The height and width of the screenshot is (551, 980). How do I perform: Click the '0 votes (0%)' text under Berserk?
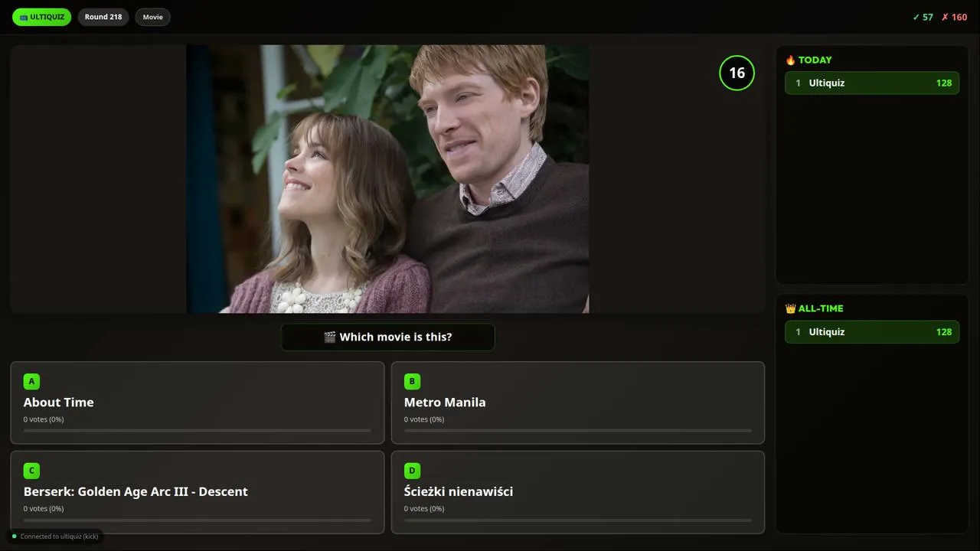click(x=44, y=509)
